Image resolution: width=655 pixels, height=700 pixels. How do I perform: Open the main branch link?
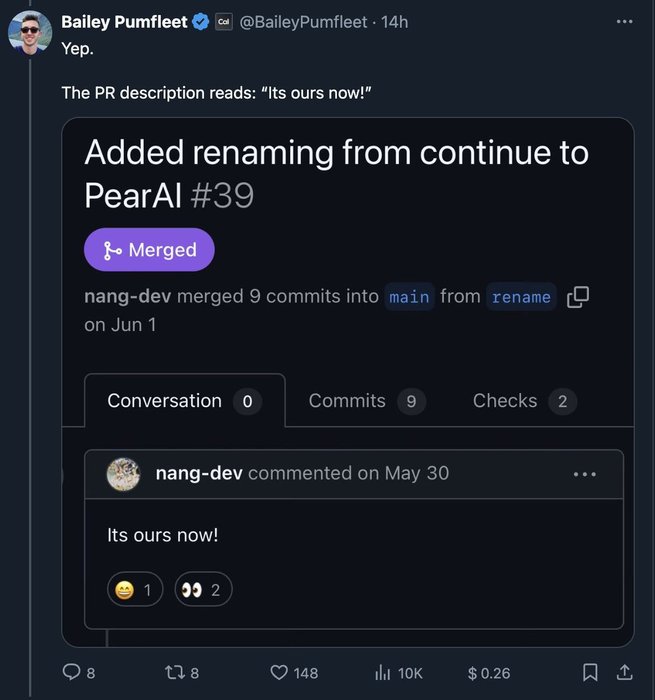(x=409, y=297)
